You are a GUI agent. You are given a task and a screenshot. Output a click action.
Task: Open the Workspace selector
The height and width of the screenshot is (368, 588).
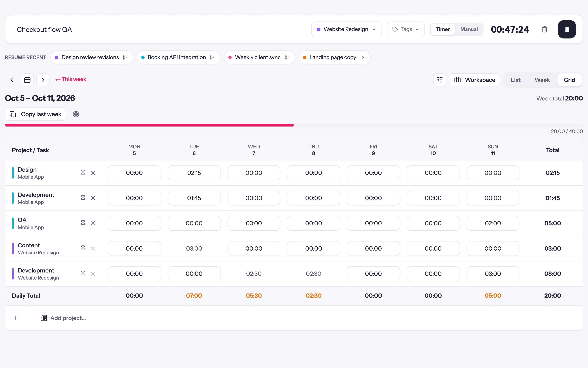tap(475, 80)
